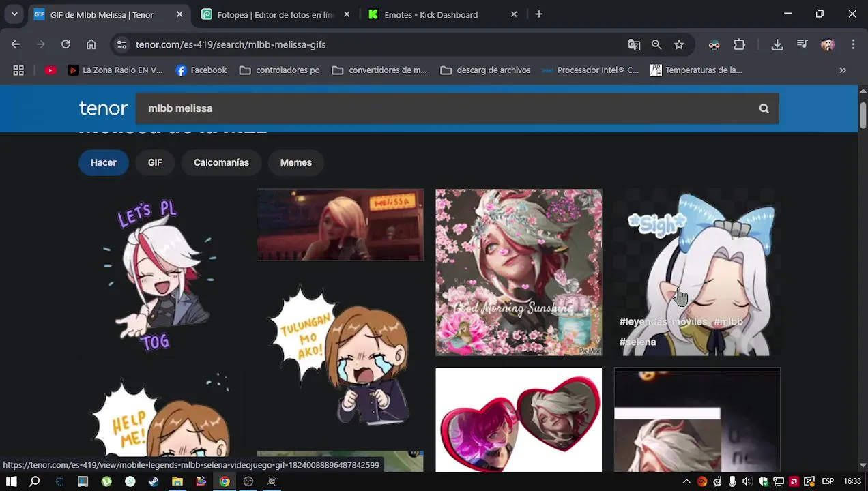Image resolution: width=868 pixels, height=491 pixels.
Task: Open Windows search in taskbar
Action: click(x=35, y=481)
